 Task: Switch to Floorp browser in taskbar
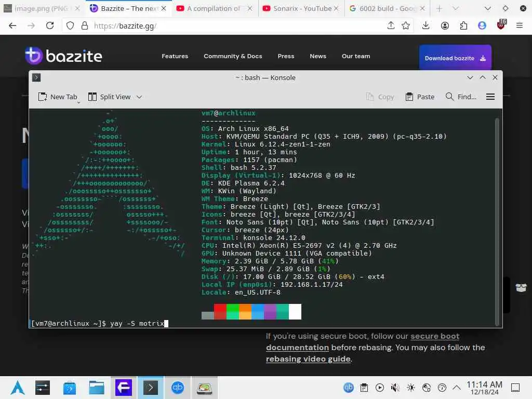coord(124,388)
